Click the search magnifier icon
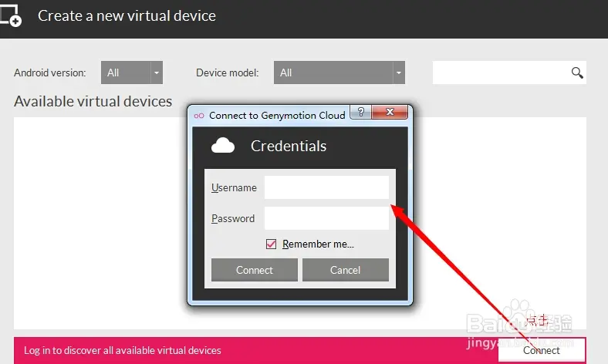The width and height of the screenshot is (608, 364). click(577, 72)
